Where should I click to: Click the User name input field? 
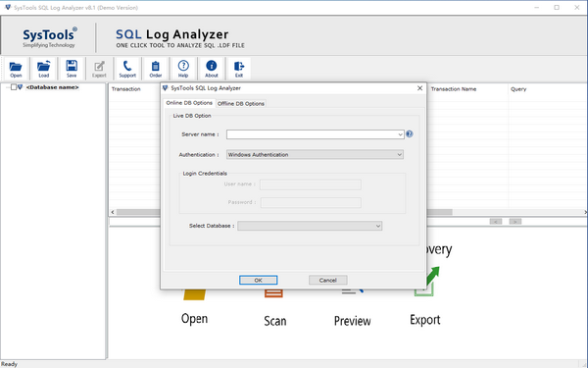point(311,184)
